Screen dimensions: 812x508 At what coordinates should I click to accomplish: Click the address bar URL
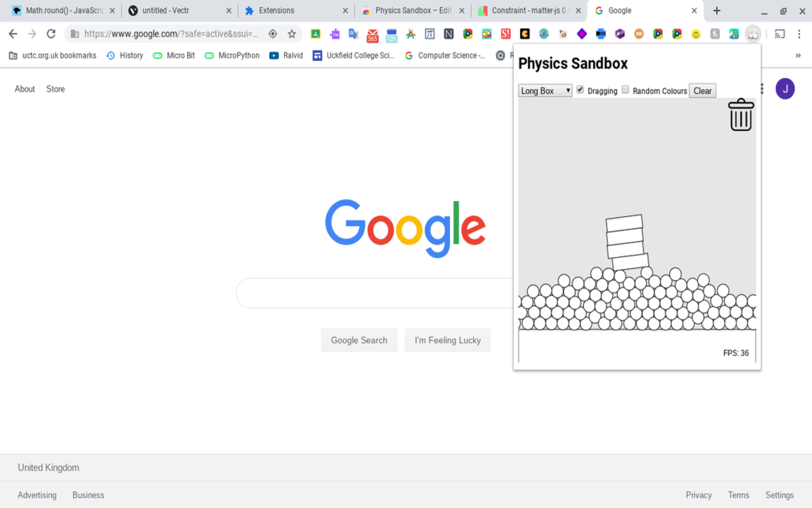click(171, 34)
